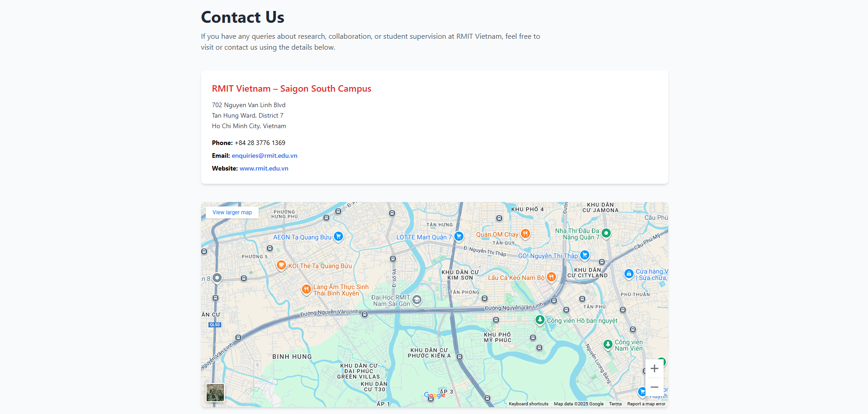Open the View larger map link
Viewport: 868px width, 414px height.
tap(232, 212)
